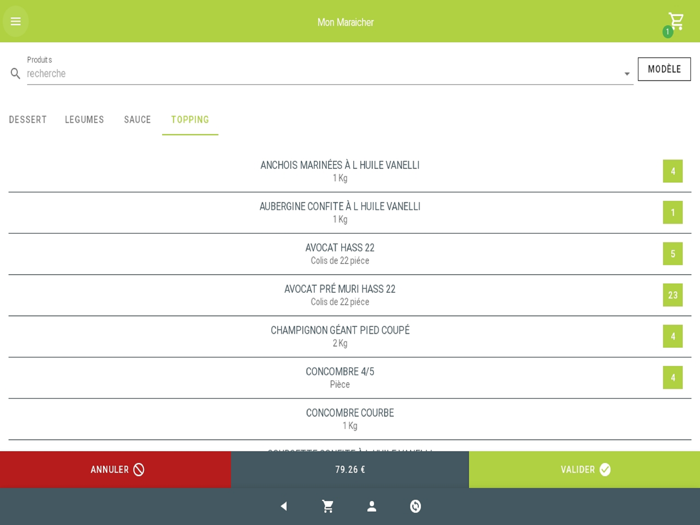This screenshot has width=700, height=525.
Task: Switch to the LEGUMES tab
Action: [84, 120]
